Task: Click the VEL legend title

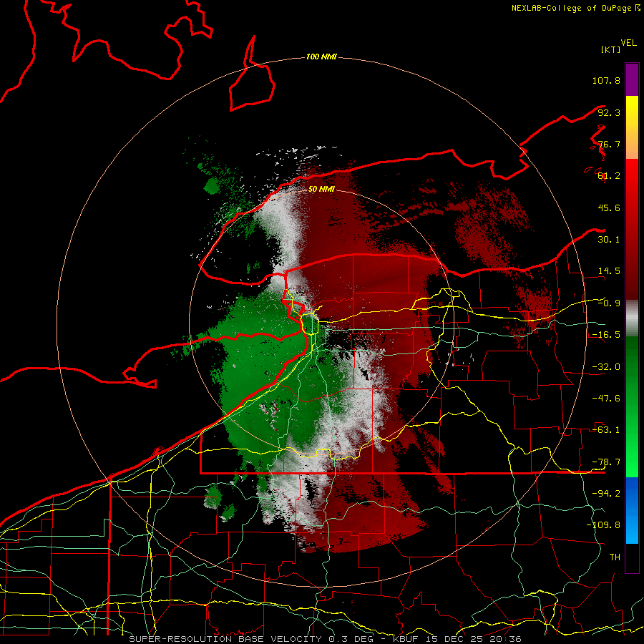Action: [628, 43]
